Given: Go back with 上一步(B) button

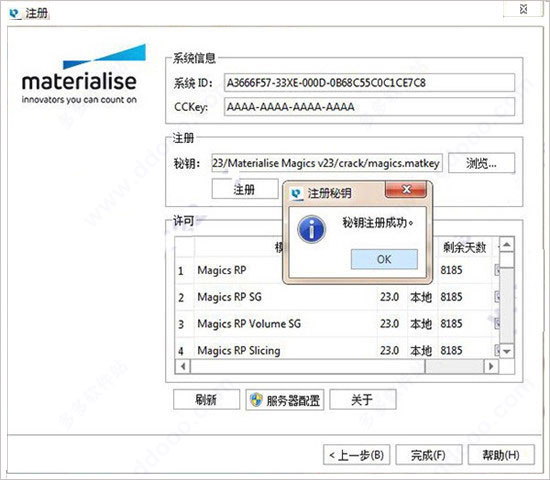Looking at the screenshot, I should pyautogui.click(x=357, y=455).
